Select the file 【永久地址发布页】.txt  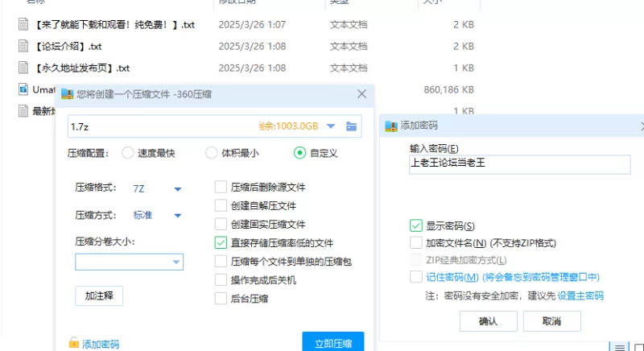click(x=81, y=68)
